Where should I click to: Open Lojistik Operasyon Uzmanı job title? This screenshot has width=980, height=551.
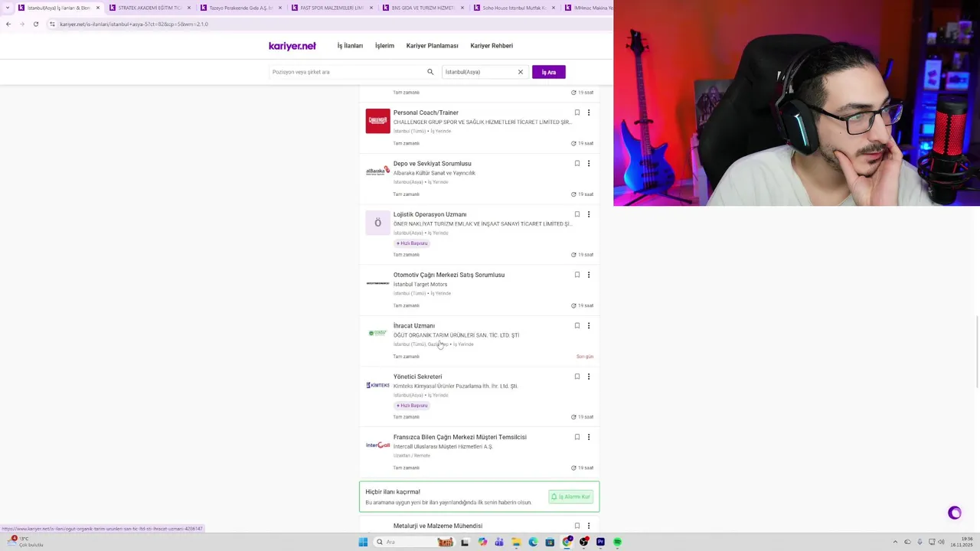tap(430, 214)
